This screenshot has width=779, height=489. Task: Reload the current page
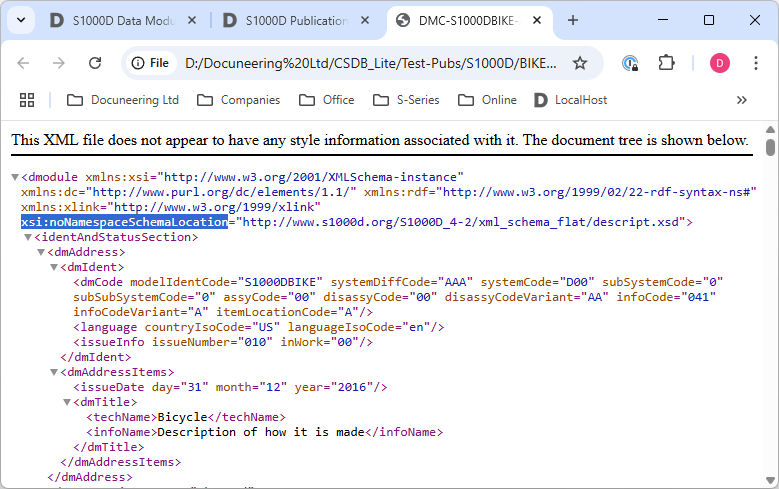click(x=95, y=63)
